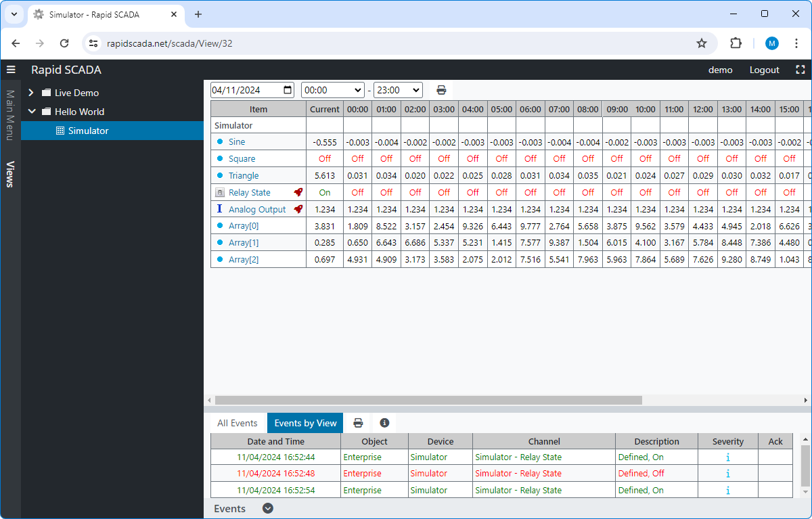812x519 pixels.
Task: Open the hamburger main menu icon
Action: coord(11,70)
